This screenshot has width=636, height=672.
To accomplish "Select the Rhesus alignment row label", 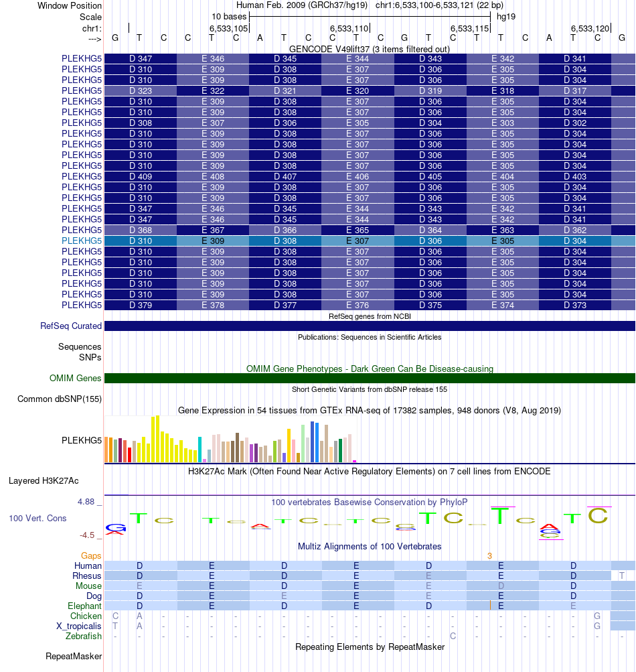I will 87,576.
